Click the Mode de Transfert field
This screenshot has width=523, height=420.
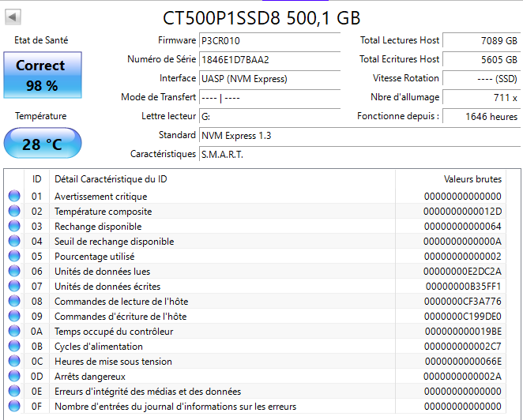tap(269, 98)
